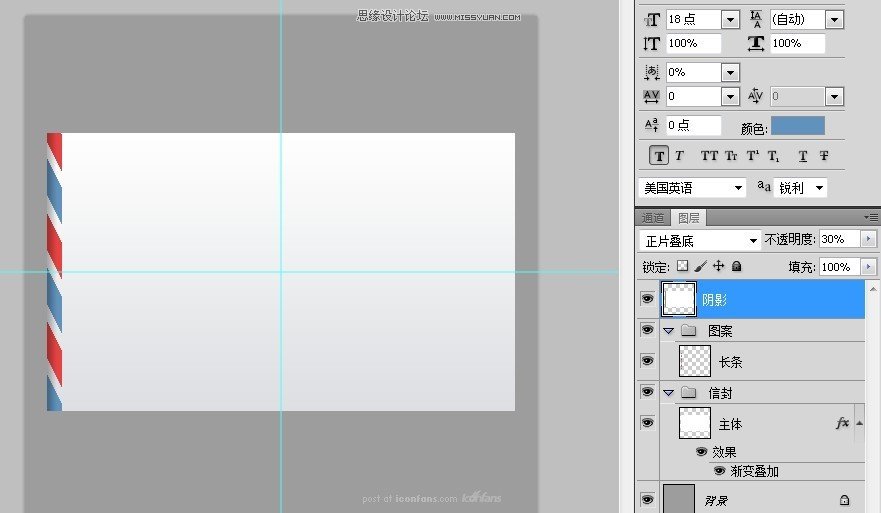This screenshot has width=881, height=513.
Task: Switch to the 图层 tab
Action: (688, 218)
